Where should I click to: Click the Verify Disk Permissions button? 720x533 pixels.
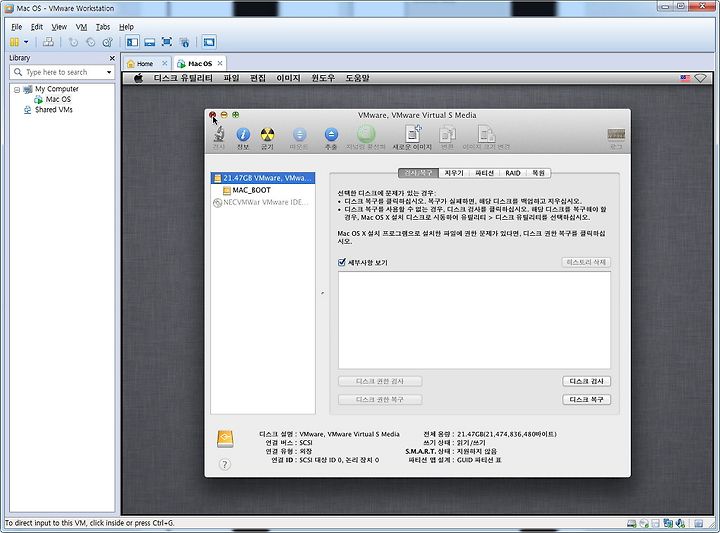point(380,381)
